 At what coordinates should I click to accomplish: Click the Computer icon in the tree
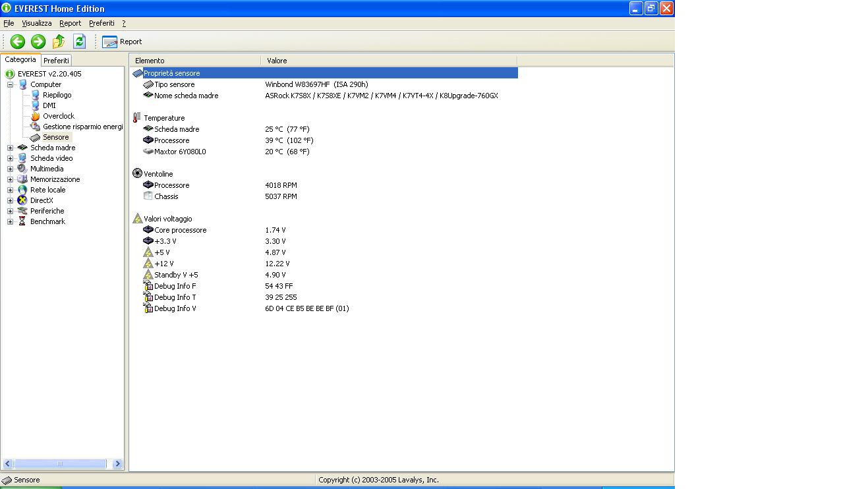(x=22, y=84)
